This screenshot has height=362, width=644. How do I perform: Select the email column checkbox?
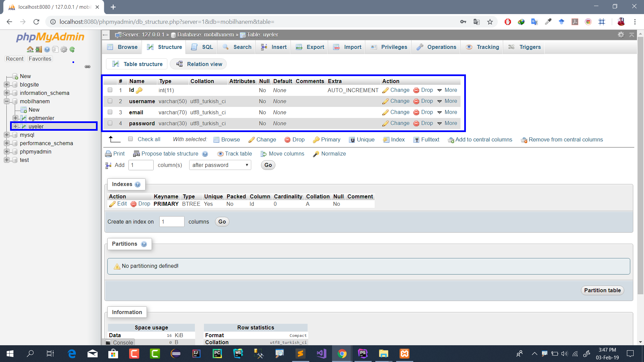click(110, 112)
